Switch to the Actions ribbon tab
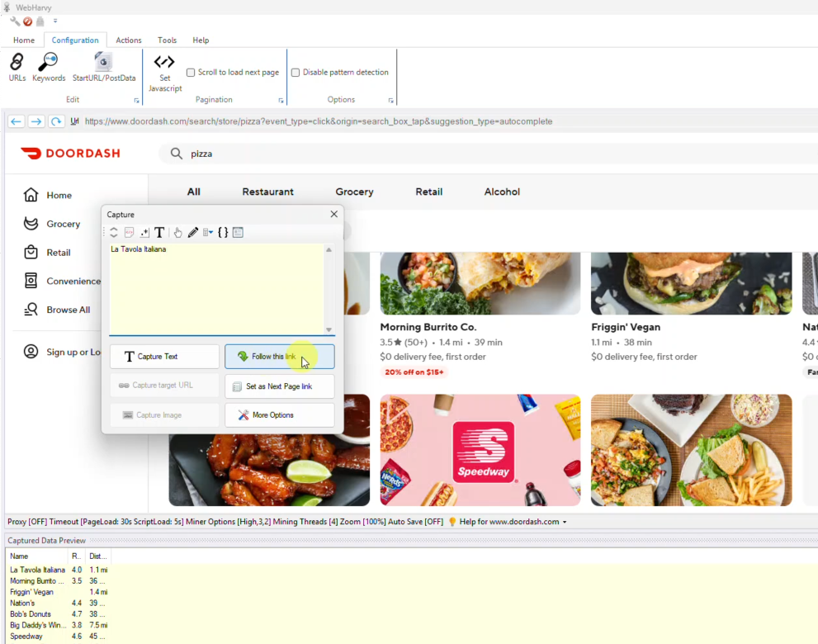 129,40
